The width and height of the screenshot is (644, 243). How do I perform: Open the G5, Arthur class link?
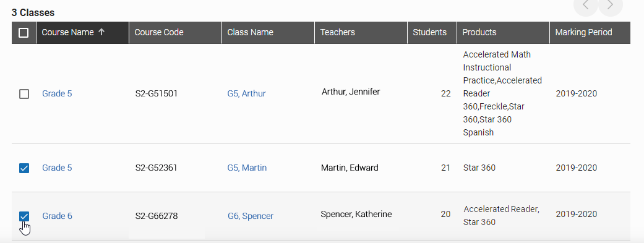click(246, 93)
